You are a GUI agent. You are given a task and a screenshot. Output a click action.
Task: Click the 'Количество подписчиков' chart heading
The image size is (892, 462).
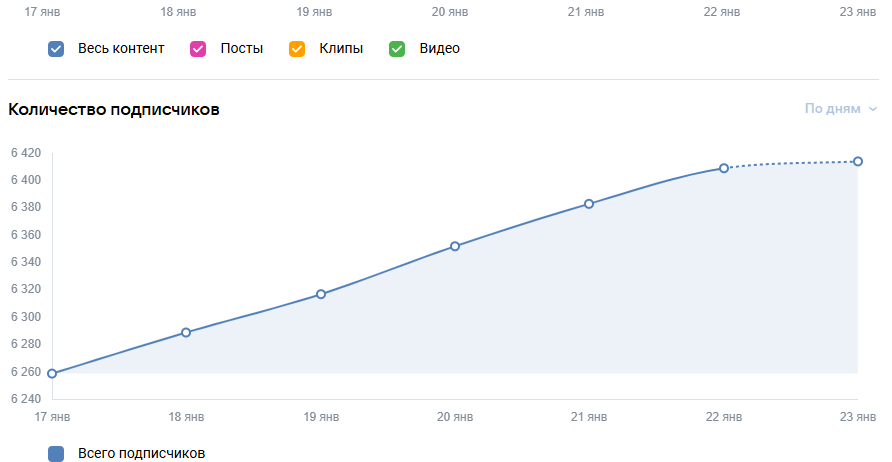[x=114, y=108]
